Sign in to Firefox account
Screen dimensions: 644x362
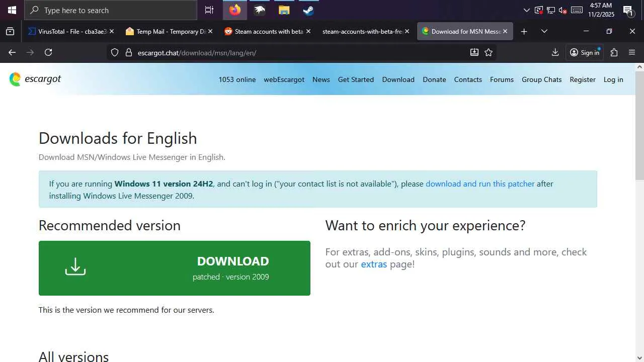[585, 52]
